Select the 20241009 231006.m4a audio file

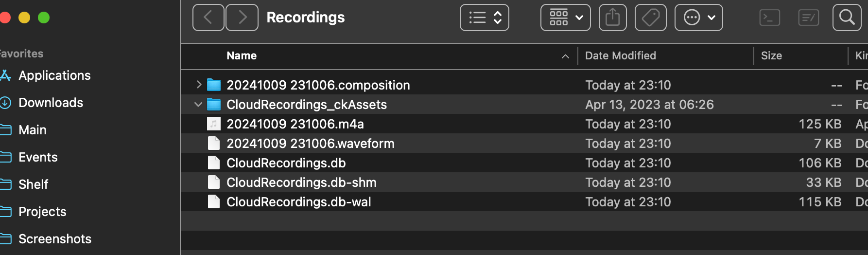(x=295, y=124)
